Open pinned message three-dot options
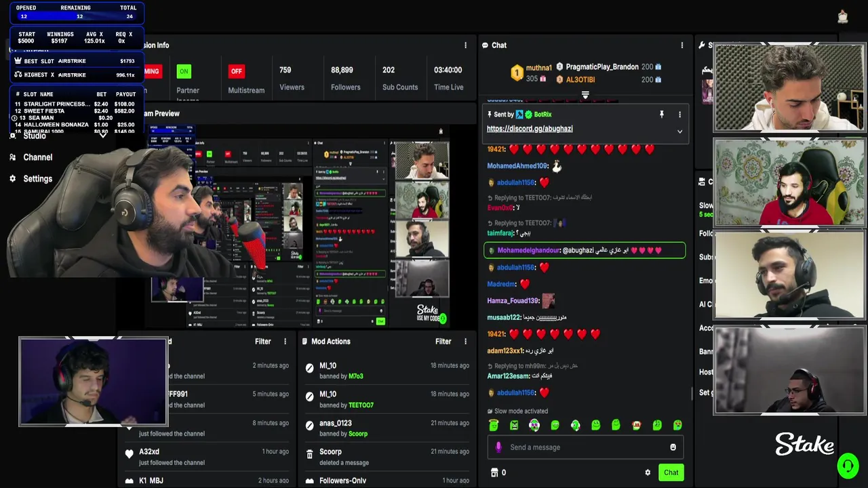Screen dimensions: 868x488 679,115
